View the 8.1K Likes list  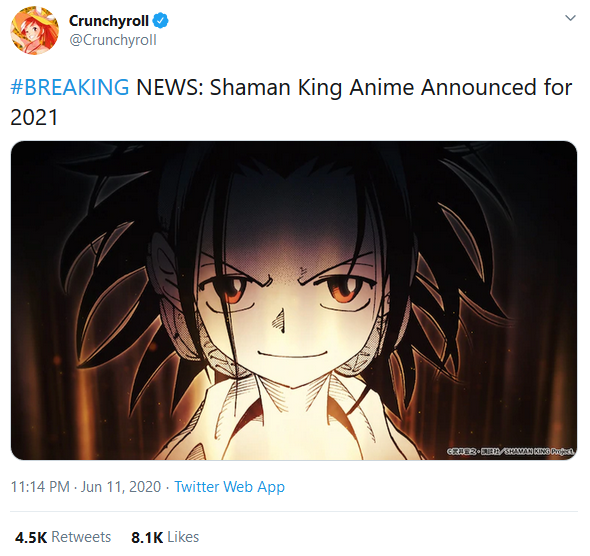[x=165, y=537]
